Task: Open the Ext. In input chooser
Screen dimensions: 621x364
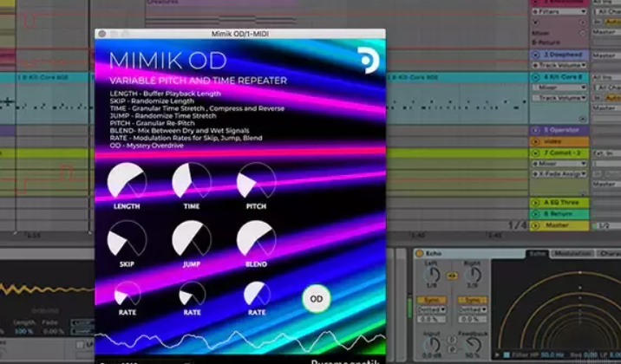Action: point(606,153)
